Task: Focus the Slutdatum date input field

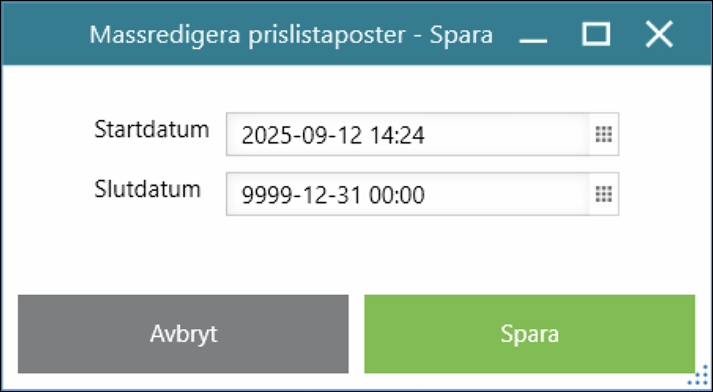Action: 408,194
